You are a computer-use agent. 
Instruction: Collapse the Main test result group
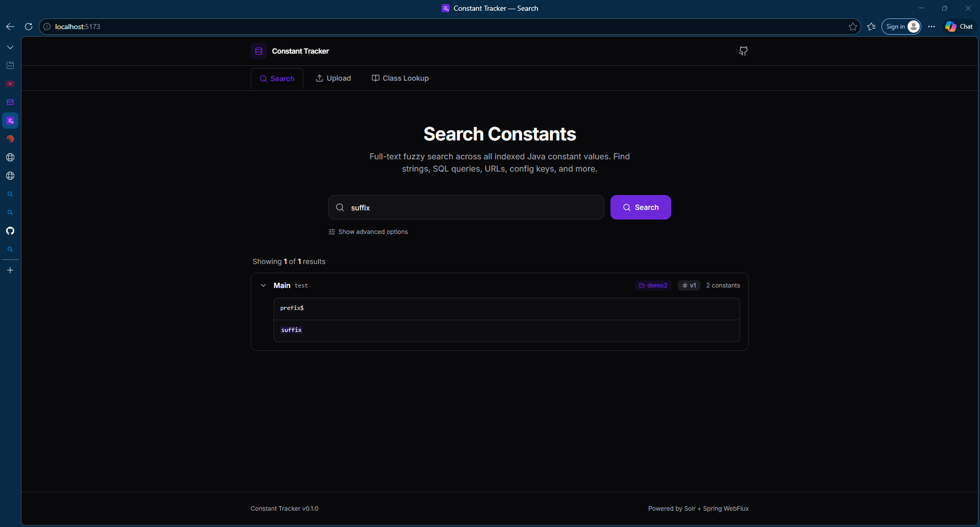point(263,285)
